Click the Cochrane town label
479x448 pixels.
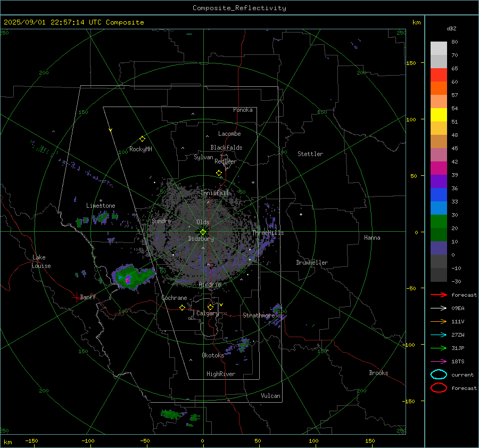174,298
